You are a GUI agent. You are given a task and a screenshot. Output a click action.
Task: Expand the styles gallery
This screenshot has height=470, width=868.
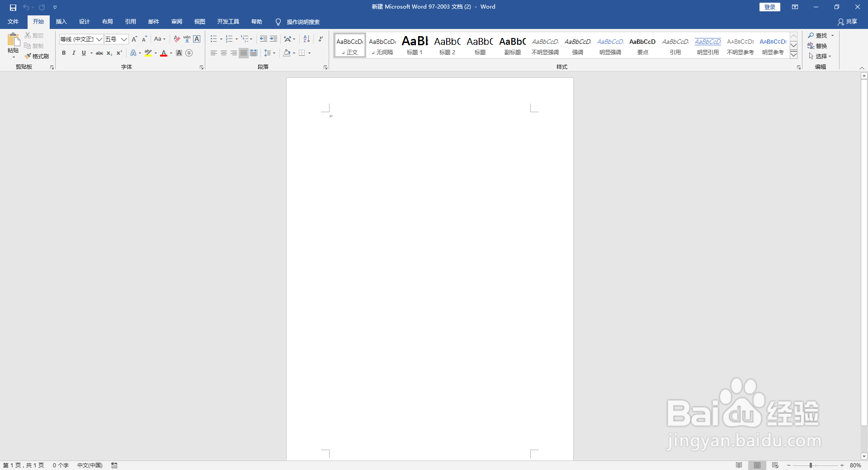pyautogui.click(x=794, y=54)
